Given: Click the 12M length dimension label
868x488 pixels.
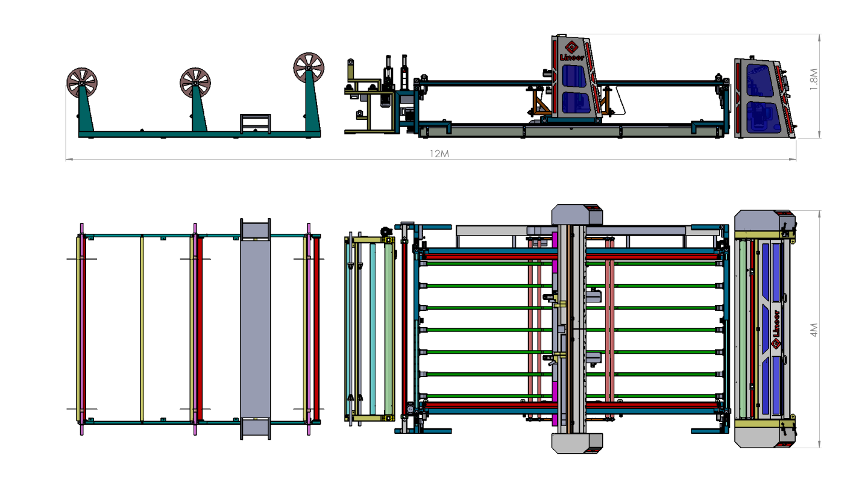Looking at the screenshot, I should [439, 154].
